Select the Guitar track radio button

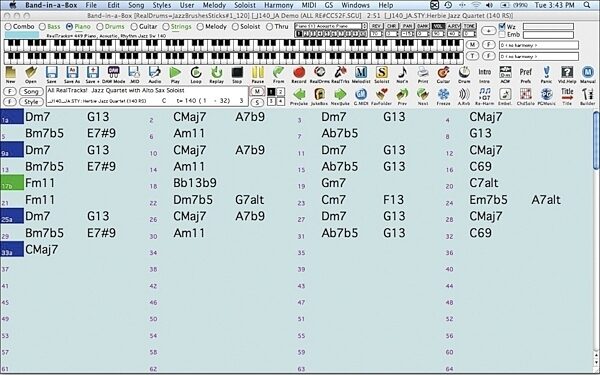pyautogui.click(x=134, y=27)
